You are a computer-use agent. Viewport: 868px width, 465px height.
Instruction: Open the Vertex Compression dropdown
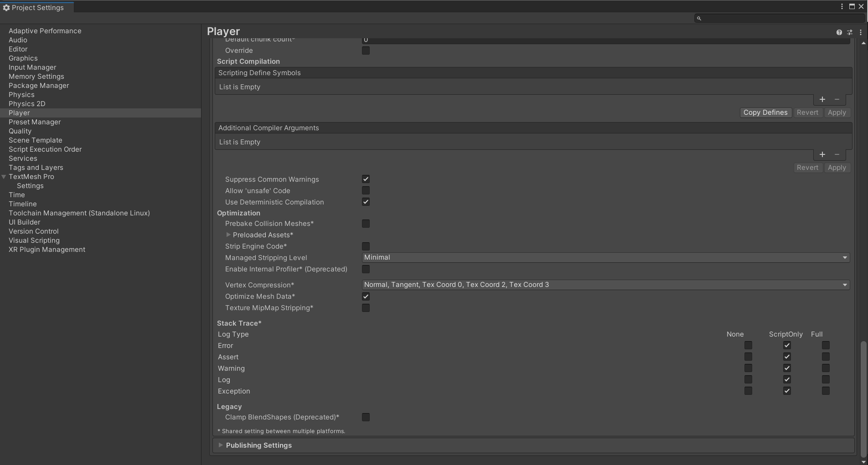tap(605, 285)
